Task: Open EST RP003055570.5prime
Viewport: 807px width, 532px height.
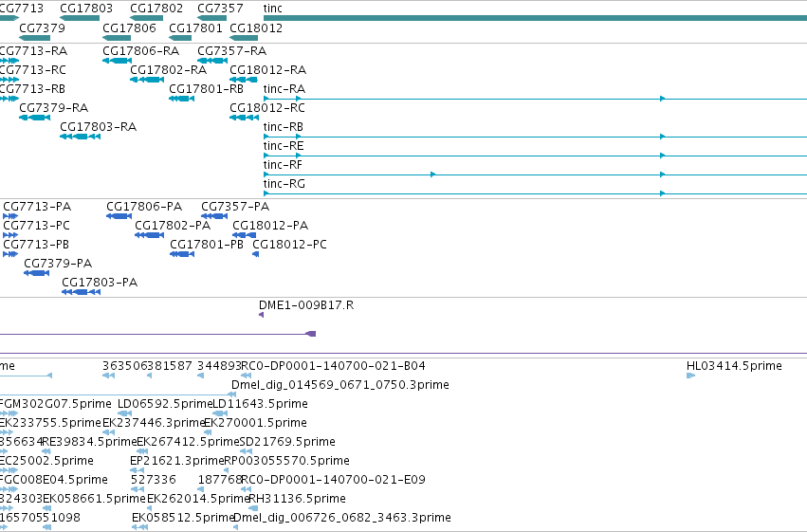Action: click(286, 462)
